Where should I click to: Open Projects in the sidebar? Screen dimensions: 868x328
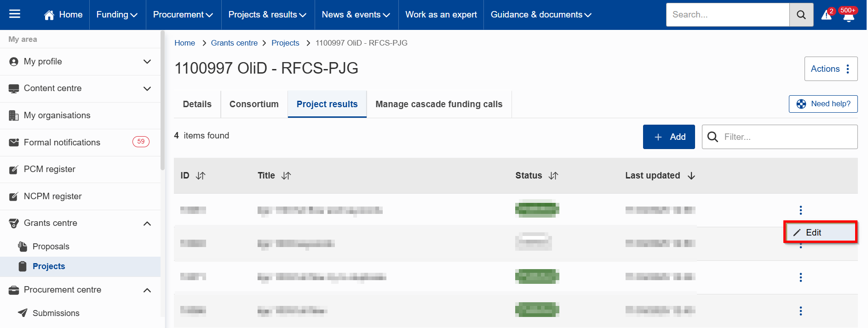click(x=80, y=267)
